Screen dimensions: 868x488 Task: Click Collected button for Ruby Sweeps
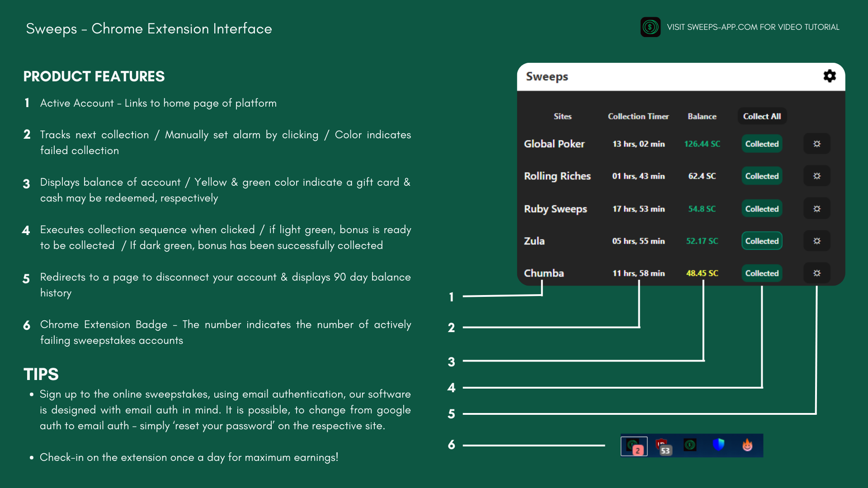[x=762, y=209]
